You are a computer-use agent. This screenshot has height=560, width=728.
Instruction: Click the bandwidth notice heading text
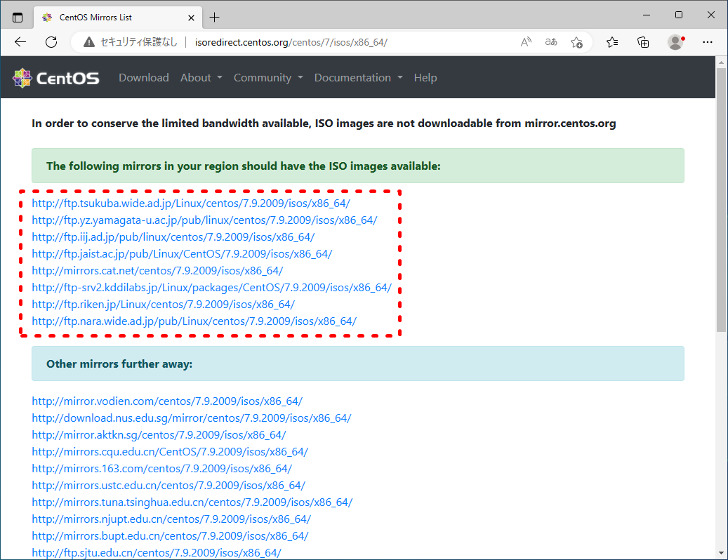tap(324, 124)
